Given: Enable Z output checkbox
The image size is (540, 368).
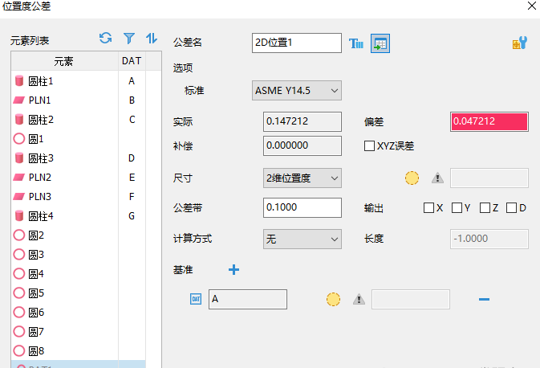Looking at the screenshot, I should (485, 208).
